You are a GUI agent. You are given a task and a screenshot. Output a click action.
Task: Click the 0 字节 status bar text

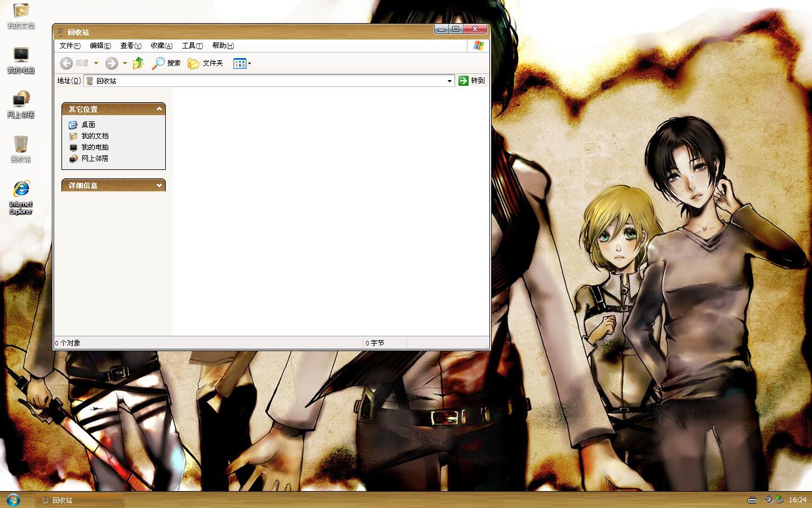(375, 343)
